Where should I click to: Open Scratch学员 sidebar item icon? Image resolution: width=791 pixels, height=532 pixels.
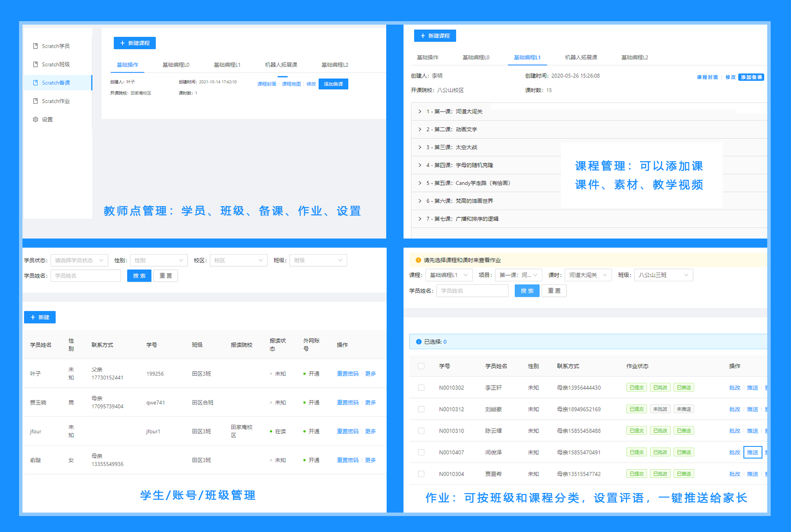35,46
